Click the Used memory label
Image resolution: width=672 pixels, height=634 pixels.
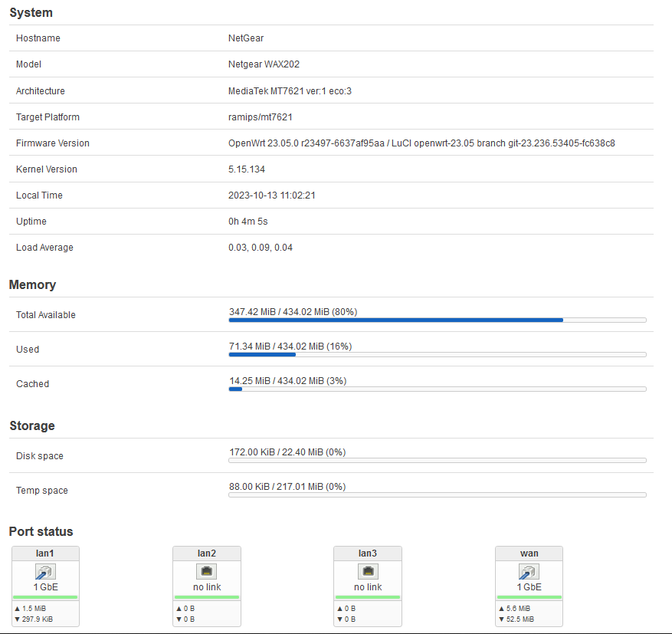click(28, 350)
